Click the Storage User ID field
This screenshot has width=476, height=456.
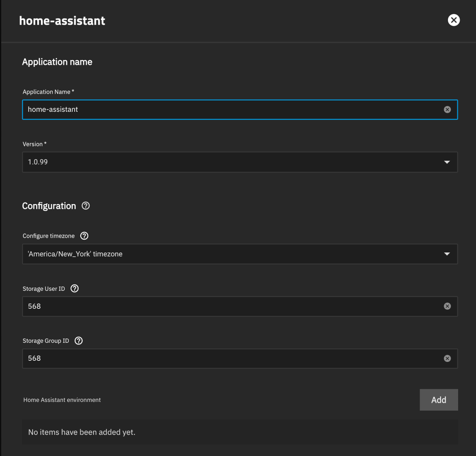pos(240,306)
